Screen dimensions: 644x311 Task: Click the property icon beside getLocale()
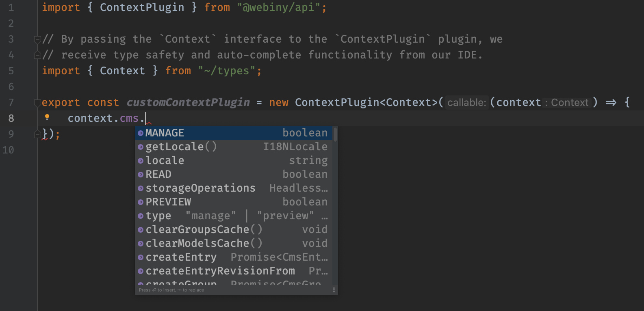click(x=140, y=147)
